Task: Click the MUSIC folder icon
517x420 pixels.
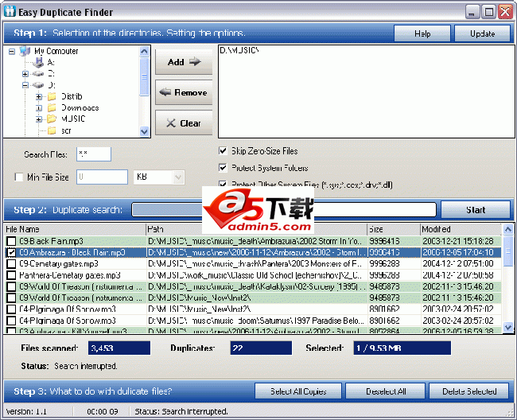Action: [x=52, y=119]
